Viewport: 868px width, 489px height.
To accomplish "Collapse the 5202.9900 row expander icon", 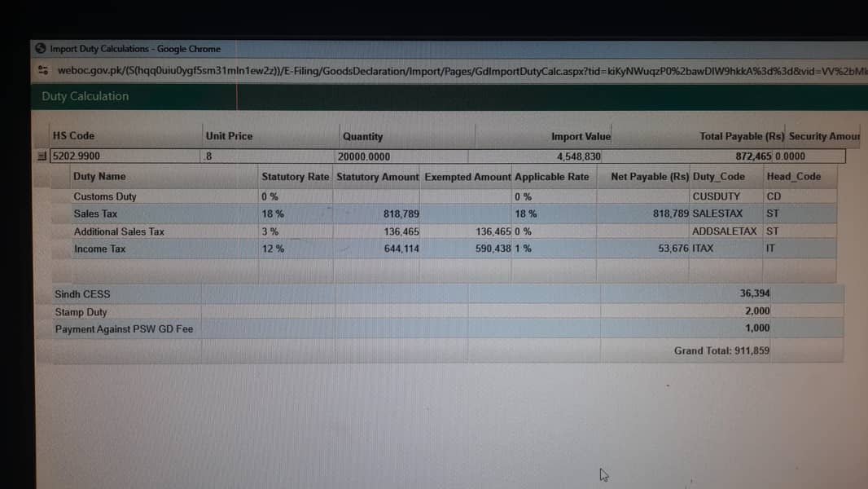I will [42, 156].
